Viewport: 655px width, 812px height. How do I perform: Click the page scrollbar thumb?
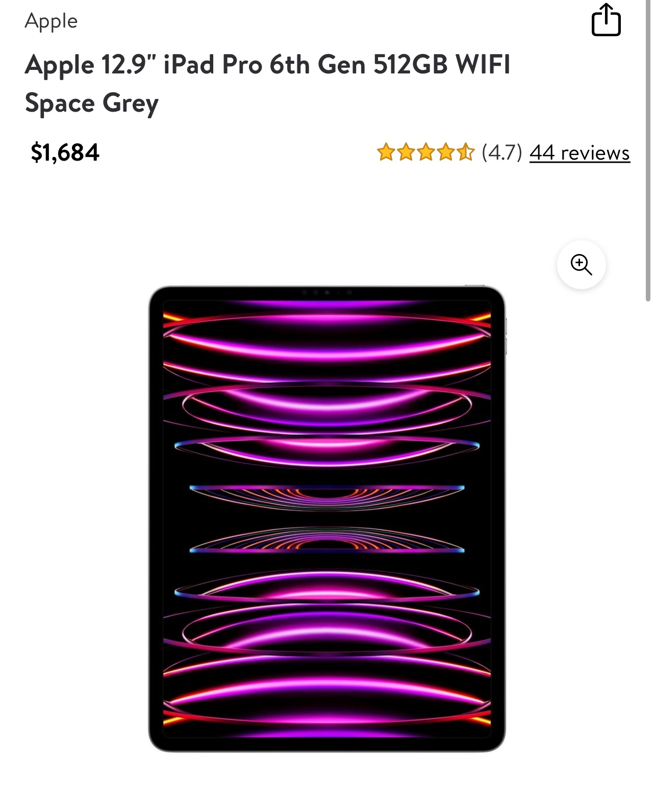click(648, 150)
